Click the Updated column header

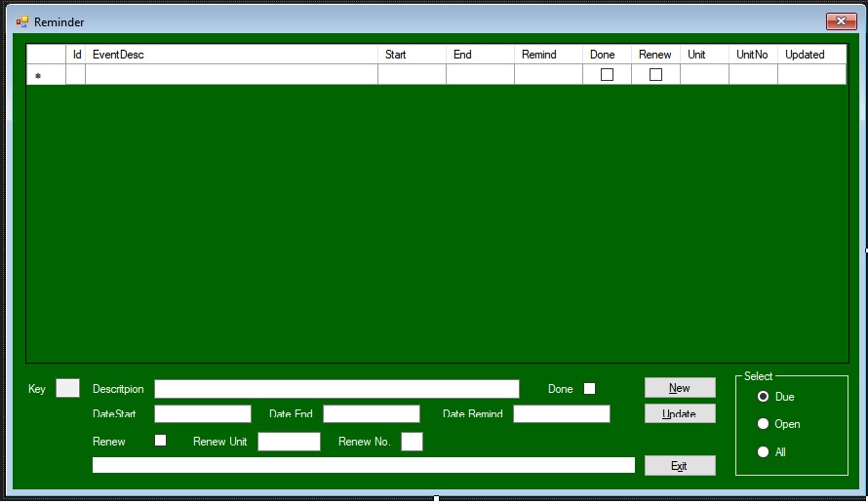[810, 55]
